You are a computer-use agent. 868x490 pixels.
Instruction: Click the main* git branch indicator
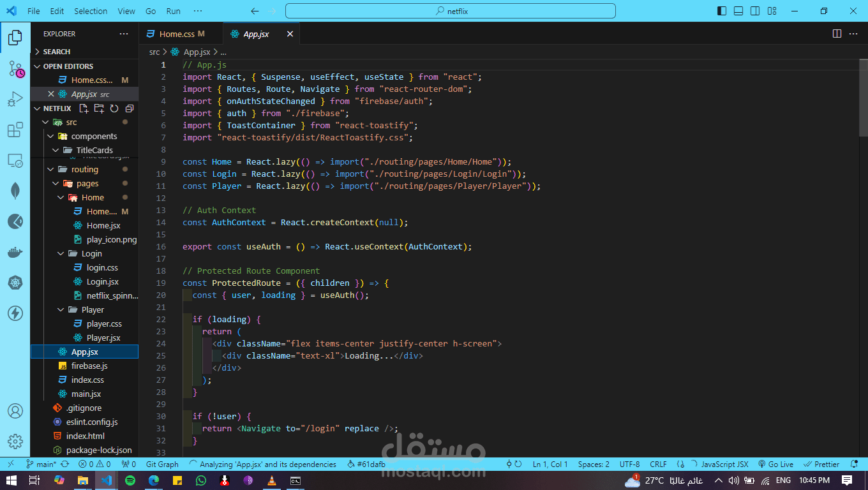coord(41,464)
